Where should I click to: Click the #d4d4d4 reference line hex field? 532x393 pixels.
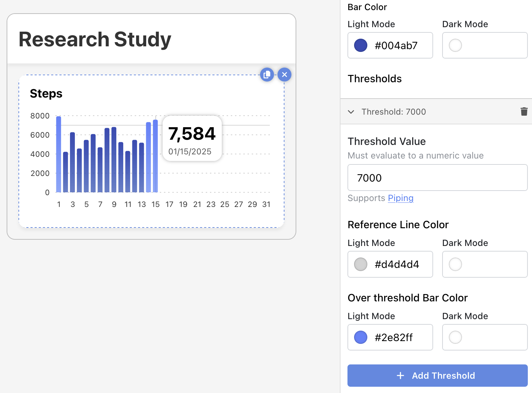[x=397, y=264]
